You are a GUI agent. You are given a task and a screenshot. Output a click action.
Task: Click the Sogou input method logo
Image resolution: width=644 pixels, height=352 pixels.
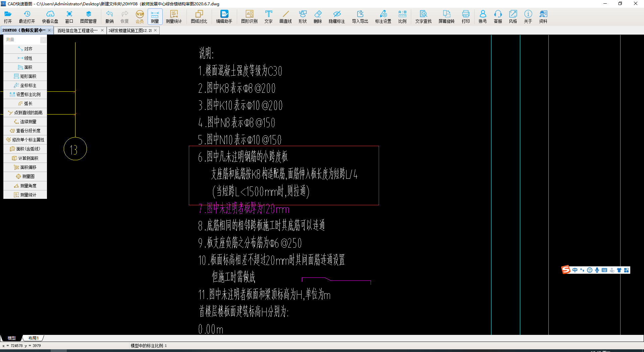[566, 270]
